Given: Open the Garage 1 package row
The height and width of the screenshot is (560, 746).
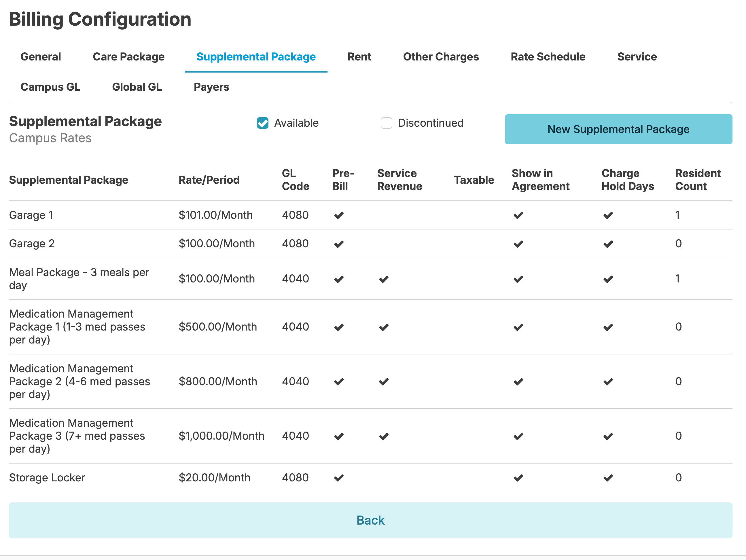Looking at the screenshot, I should point(31,215).
